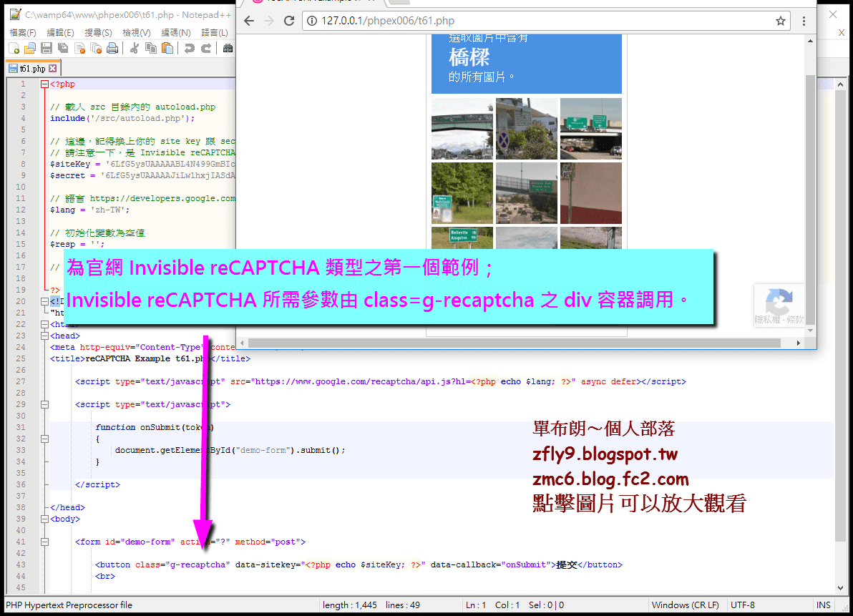Select captcha tile with green highway signs
The height and width of the screenshot is (616, 853).
point(591,129)
